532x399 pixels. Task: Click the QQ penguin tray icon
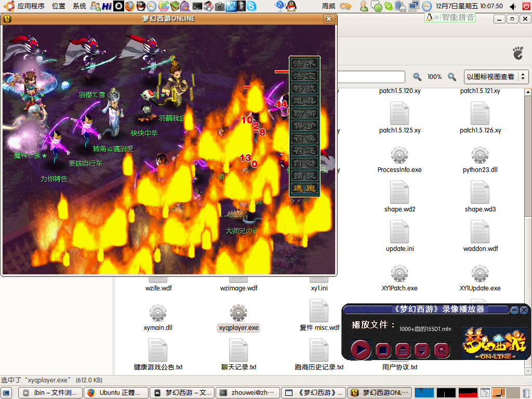291,6
